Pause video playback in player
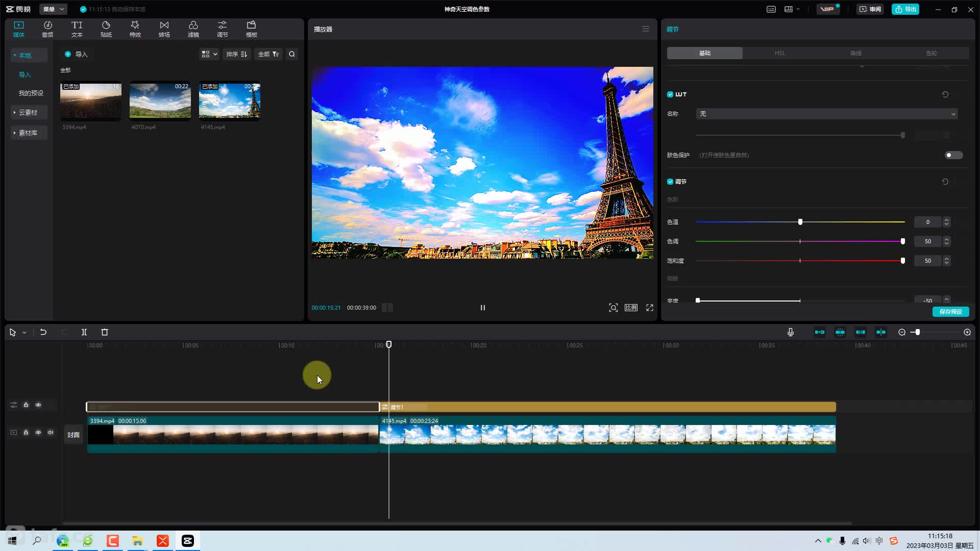This screenshot has height=551, width=980. pyautogui.click(x=483, y=308)
